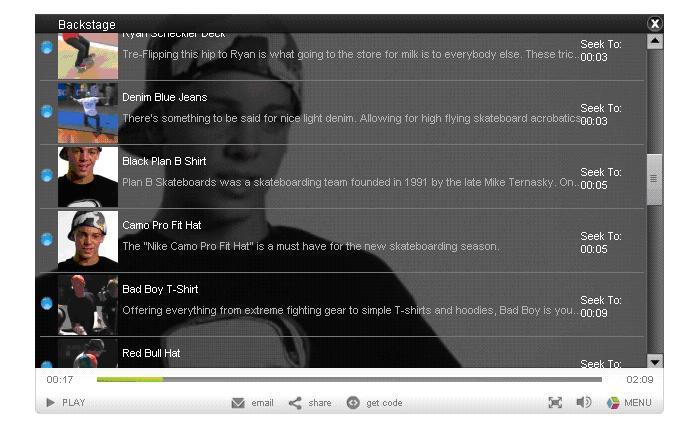Viewport: 696px width, 429px height.
Task: Select blue dot beside Denim Blue Jeans
Action: [x=47, y=111]
